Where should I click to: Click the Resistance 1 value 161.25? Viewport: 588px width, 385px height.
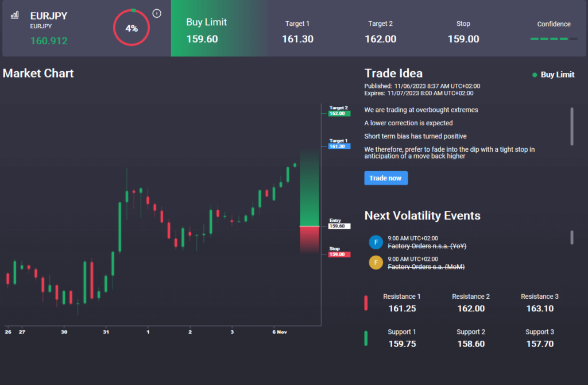click(x=402, y=309)
